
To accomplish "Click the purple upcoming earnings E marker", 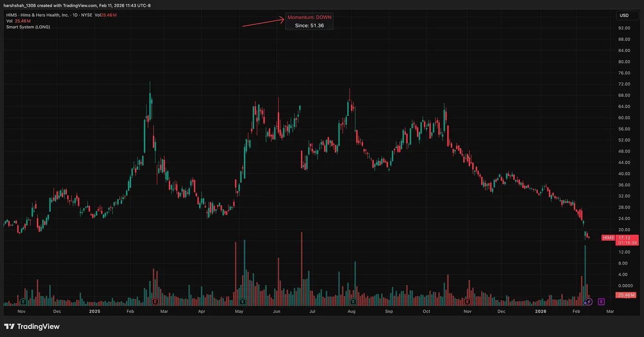I will [601, 302].
